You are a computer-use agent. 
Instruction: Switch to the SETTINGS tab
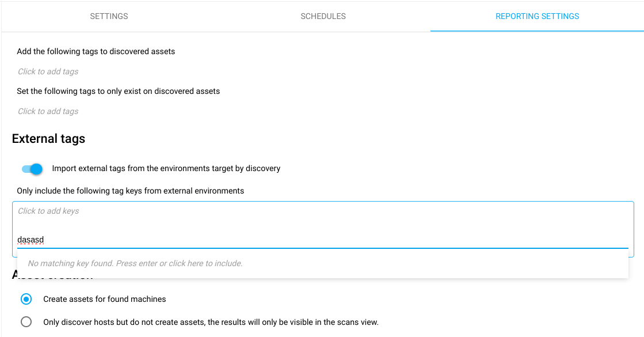pos(109,16)
